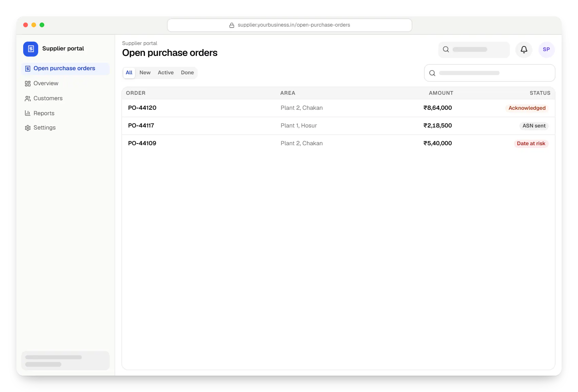Open the notifications bell
Image resolution: width=578 pixels, height=392 pixels.
524,49
